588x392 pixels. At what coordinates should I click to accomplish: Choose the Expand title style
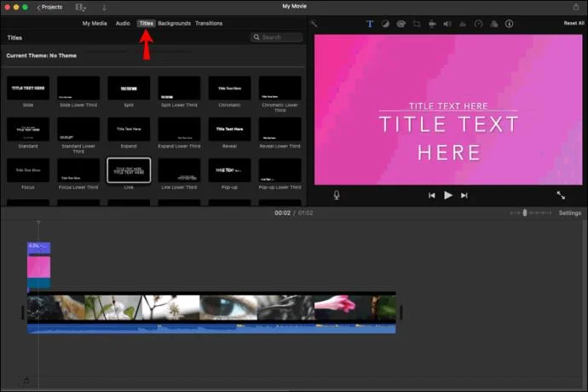[129, 129]
